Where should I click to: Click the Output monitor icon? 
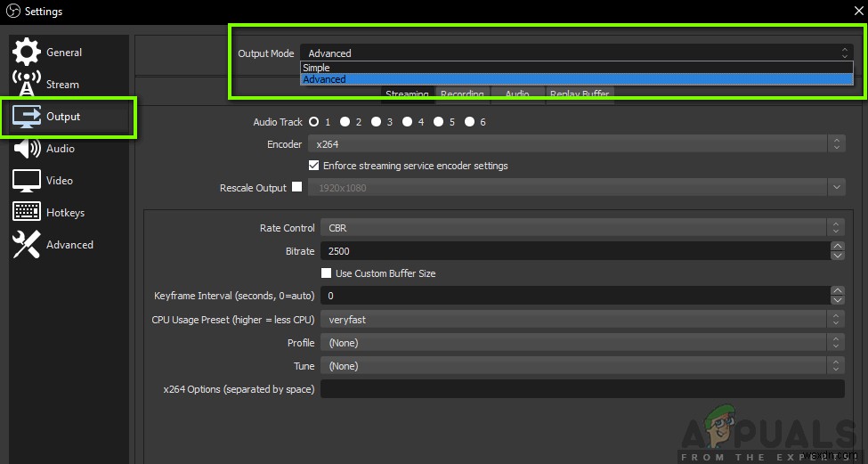(x=27, y=117)
